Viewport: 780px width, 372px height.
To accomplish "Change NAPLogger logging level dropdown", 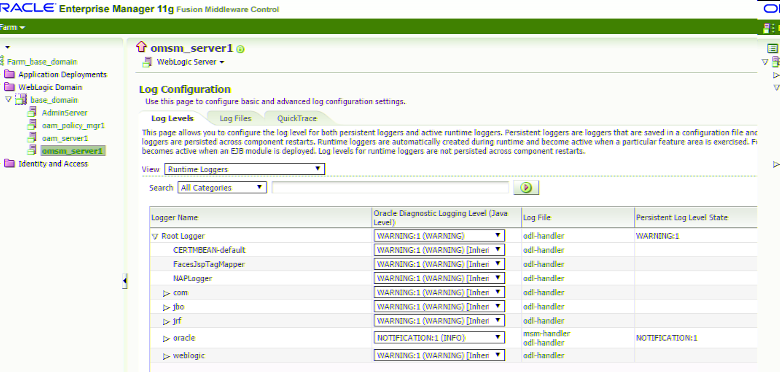I will 439,278.
